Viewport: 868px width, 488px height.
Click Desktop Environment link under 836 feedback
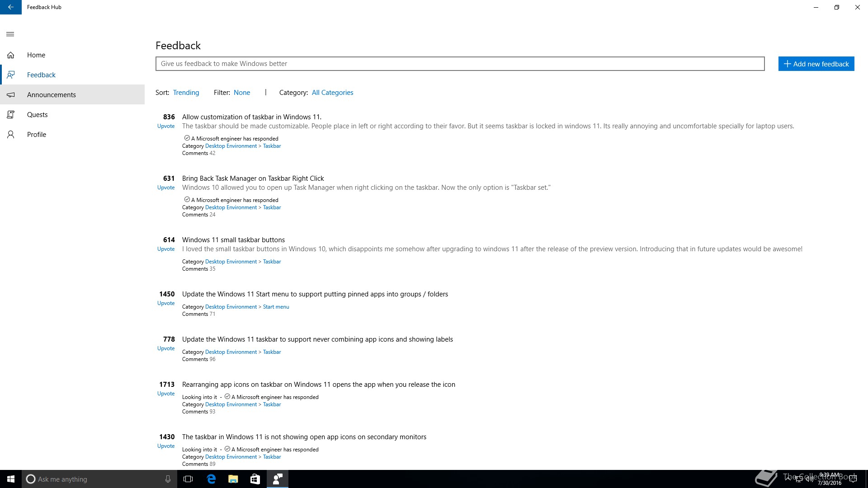point(231,146)
